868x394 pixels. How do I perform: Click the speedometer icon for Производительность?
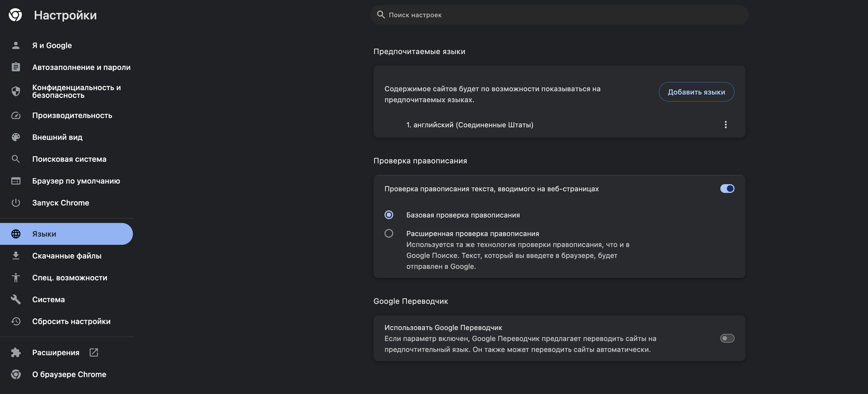pyautogui.click(x=16, y=115)
